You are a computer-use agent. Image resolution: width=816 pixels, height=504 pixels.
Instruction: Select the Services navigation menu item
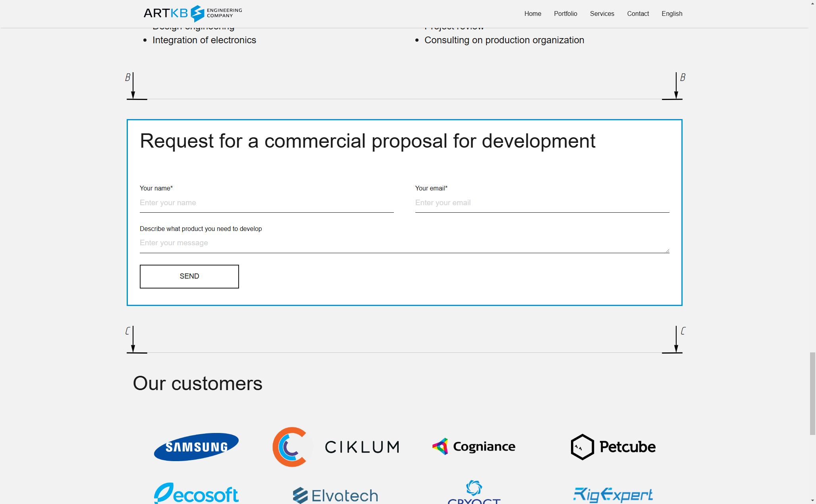(602, 13)
